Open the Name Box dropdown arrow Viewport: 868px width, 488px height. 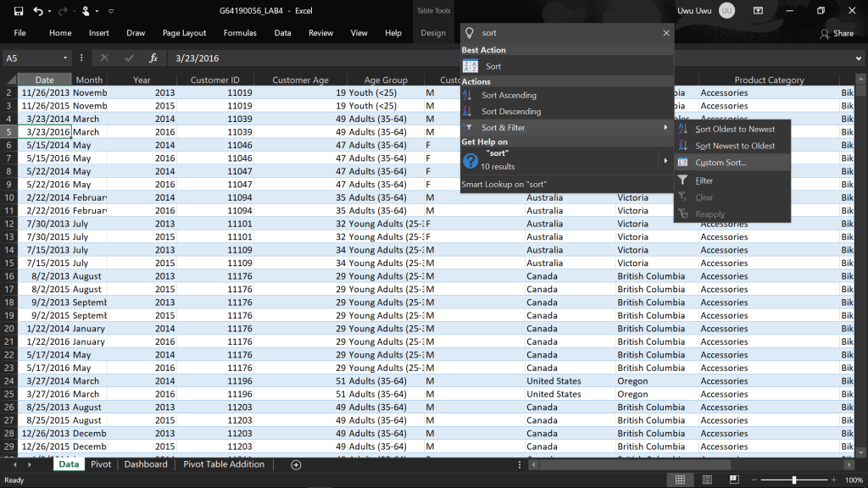[x=66, y=58]
